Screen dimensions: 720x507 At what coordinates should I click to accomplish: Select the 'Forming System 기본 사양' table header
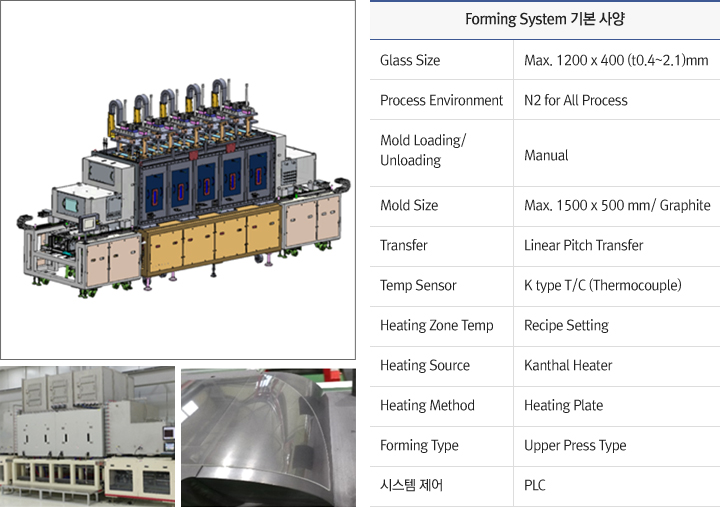coord(545,20)
